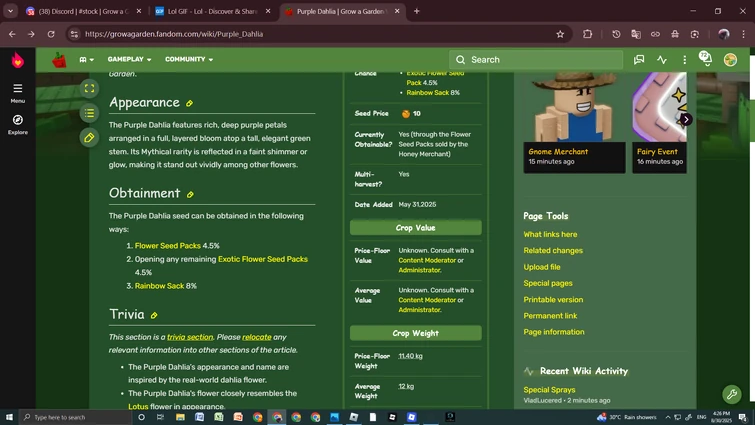Screen dimensions: 755x425
Task: Reload the page
Action: (x=51, y=34)
